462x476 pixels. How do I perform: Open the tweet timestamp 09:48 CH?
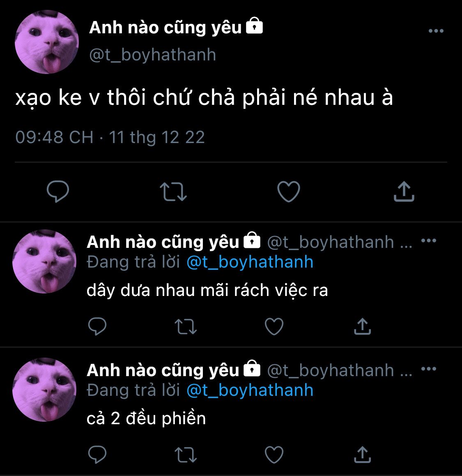click(x=54, y=137)
